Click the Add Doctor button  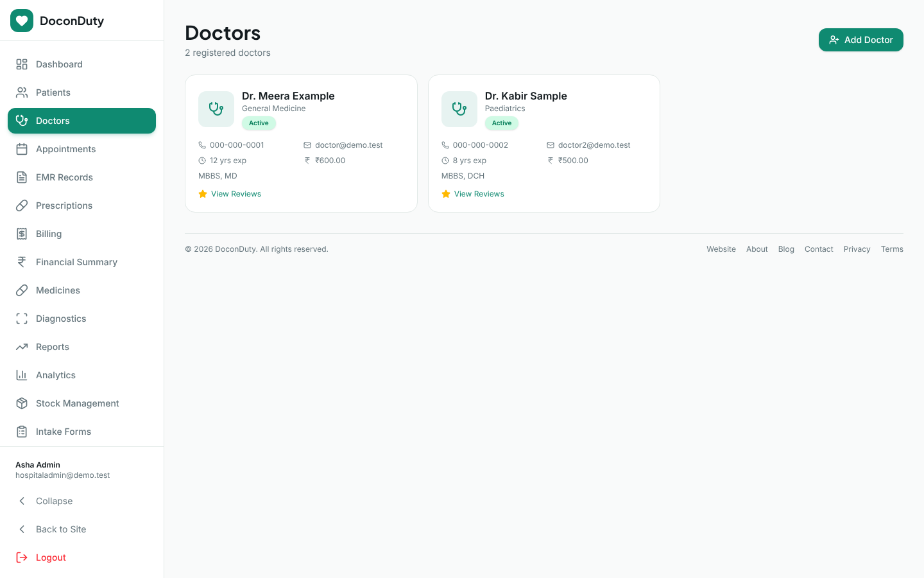[860, 40]
